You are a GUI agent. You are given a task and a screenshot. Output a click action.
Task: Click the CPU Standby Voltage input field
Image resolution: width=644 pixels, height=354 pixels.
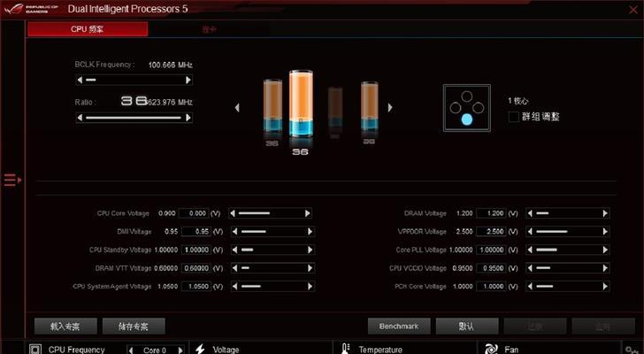tap(195, 250)
